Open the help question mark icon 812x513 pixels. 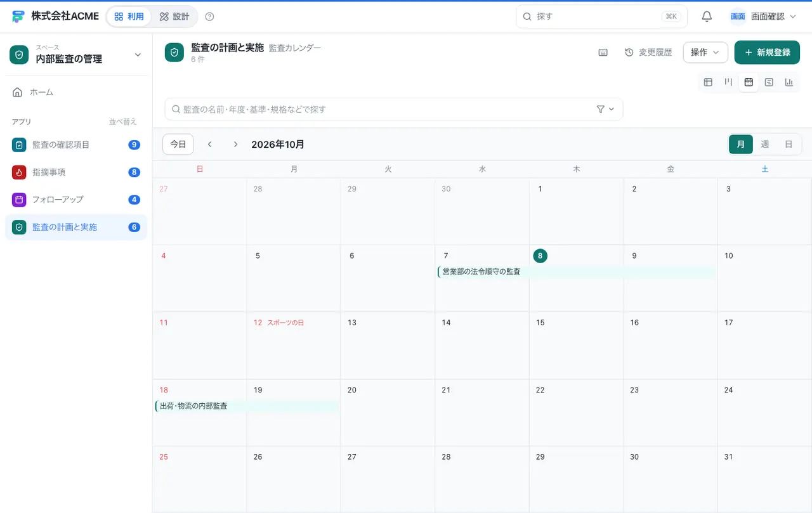coord(210,16)
